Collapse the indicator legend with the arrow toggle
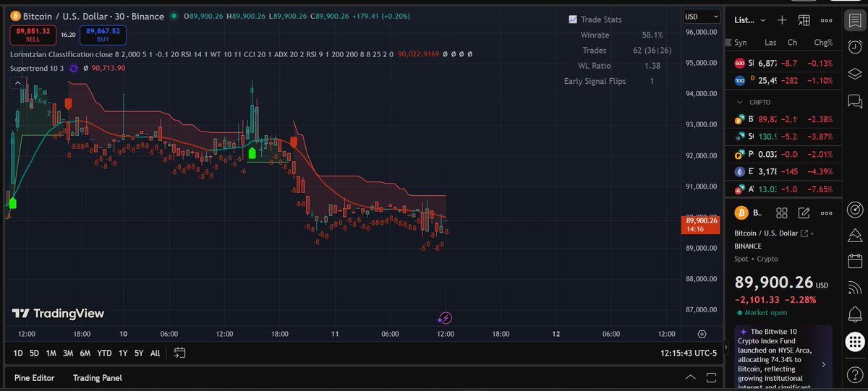Viewport: 868px width, 391px height. (17, 83)
